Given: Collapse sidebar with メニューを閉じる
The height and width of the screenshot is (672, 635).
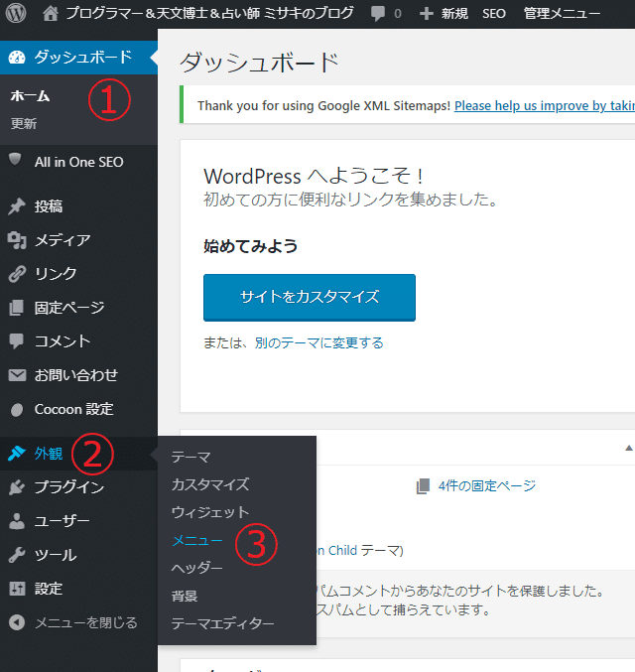Looking at the screenshot, I should click(x=85, y=622).
